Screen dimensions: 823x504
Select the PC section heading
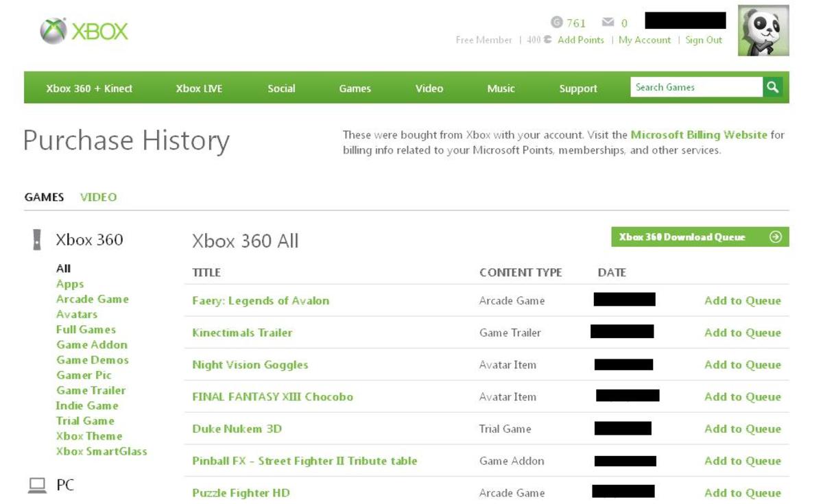click(x=65, y=485)
